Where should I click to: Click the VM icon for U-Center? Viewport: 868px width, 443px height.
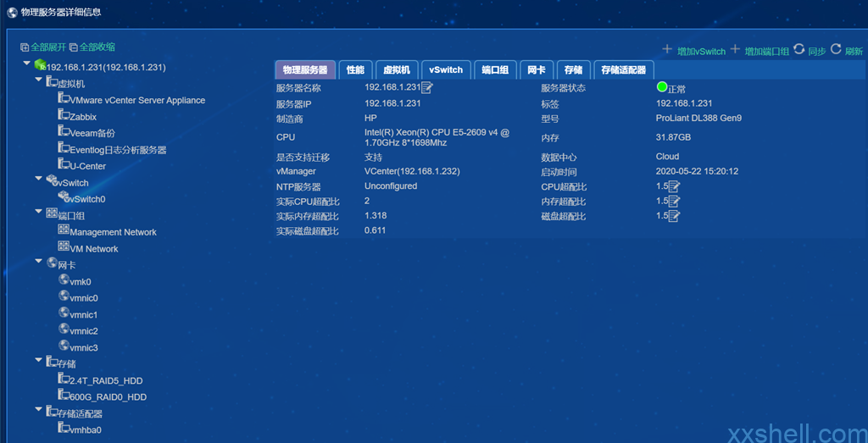[x=64, y=164]
